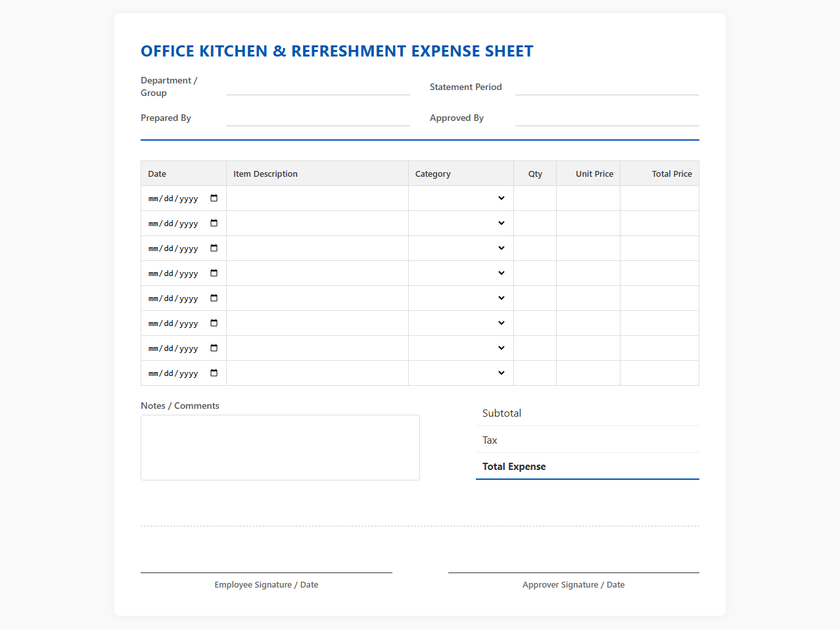The width and height of the screenshot is (840, 629).
Task: Open calendar picker in eighth table row
Action: tap(214, 373)
